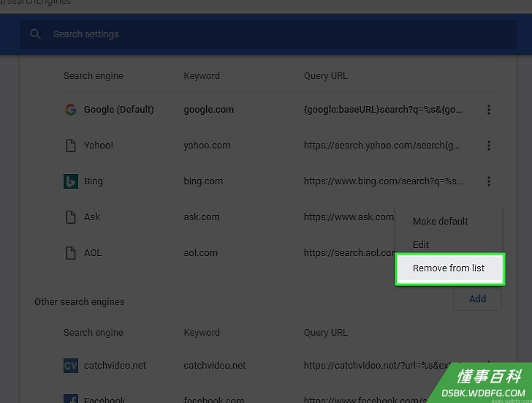This screenshot has width=532, height=403.
Task: Click the catchvideo.net keyword cell
Action: [215, 366]
